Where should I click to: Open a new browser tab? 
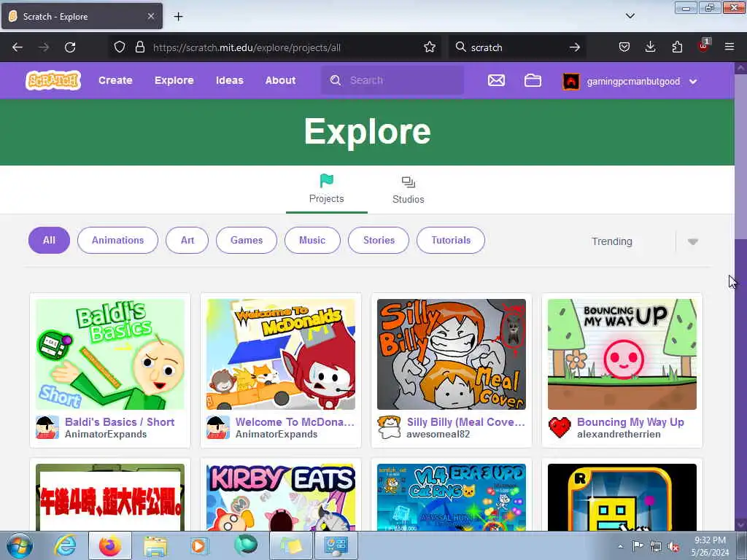pos(178,17)
